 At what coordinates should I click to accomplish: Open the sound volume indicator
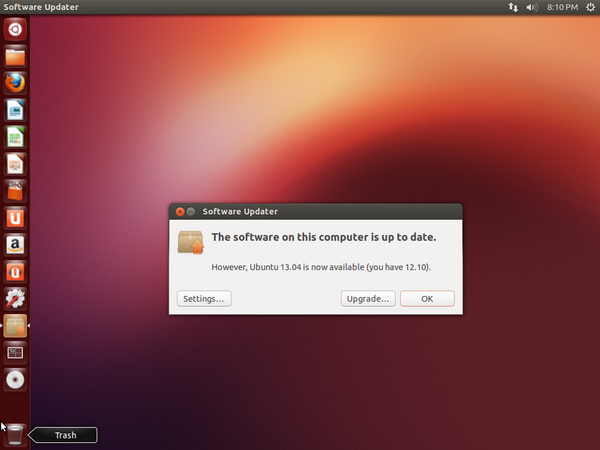[532, 7]
